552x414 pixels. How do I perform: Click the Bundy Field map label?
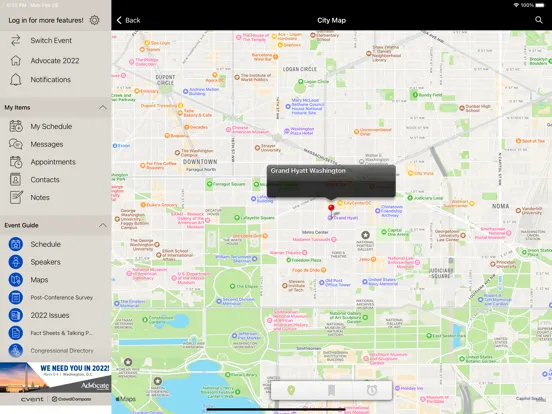[430, 95]
